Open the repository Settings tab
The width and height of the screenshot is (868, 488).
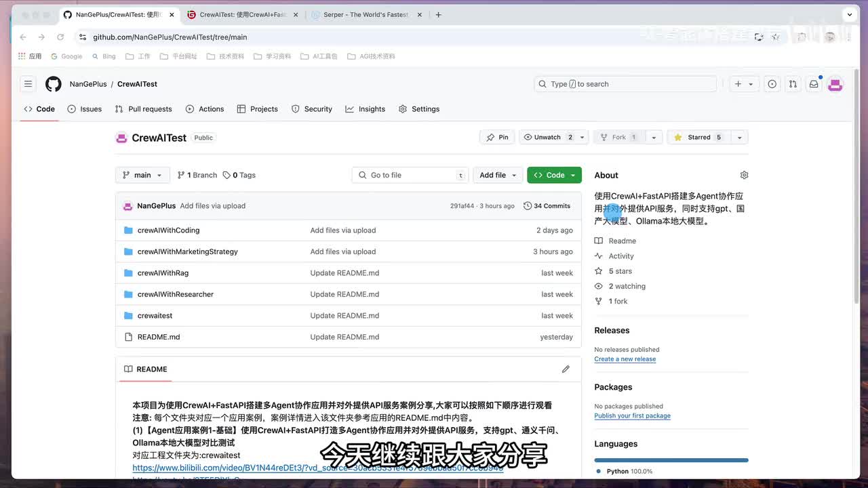click(419, 109)
